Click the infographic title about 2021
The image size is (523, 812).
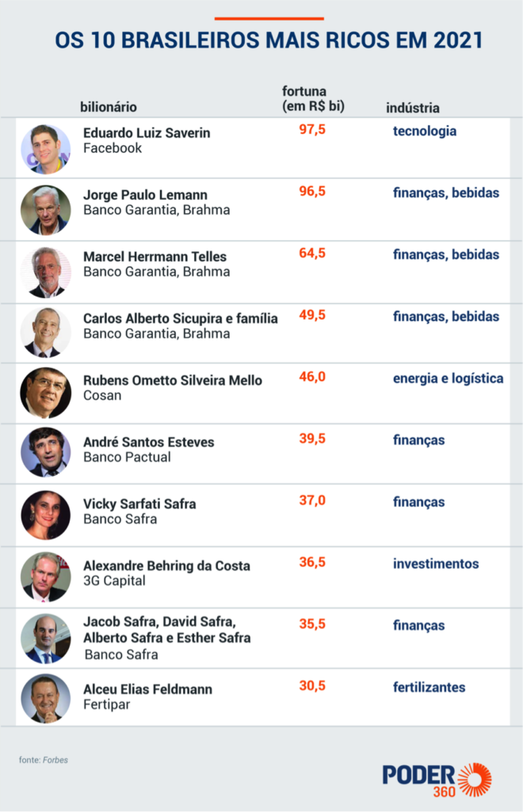click(x=269, y=41)
